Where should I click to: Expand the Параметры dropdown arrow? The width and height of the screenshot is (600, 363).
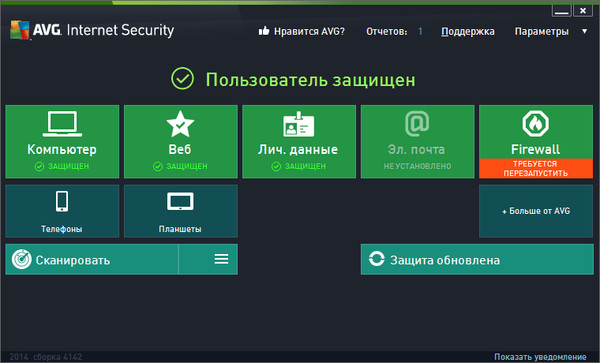(584, 31)
